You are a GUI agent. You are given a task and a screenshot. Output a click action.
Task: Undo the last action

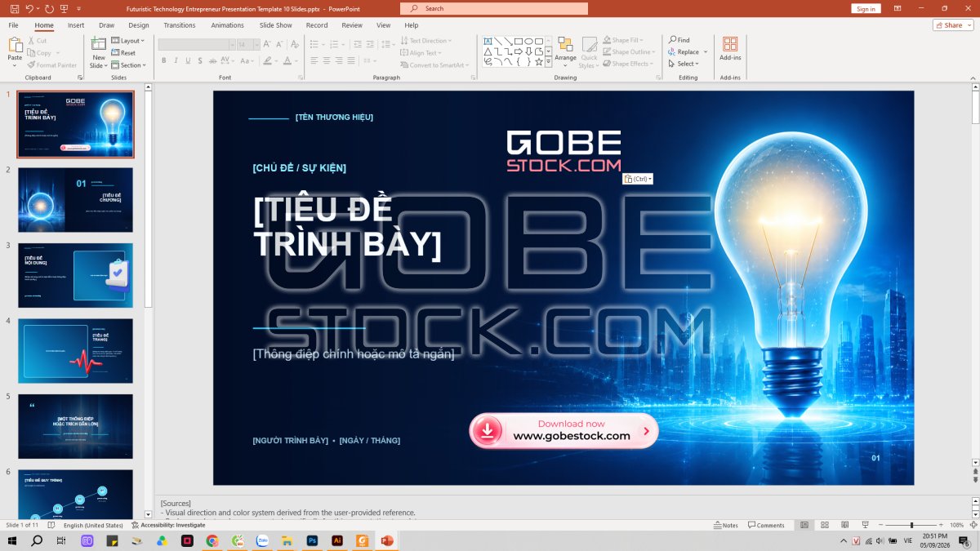click(29, 8)
